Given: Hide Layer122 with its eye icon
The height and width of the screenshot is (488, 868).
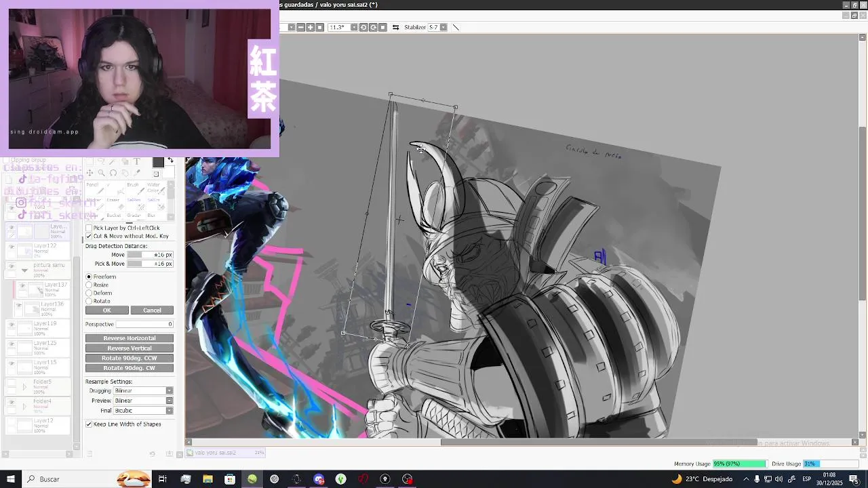Looking at the screenshot, I should coord(11,247).
